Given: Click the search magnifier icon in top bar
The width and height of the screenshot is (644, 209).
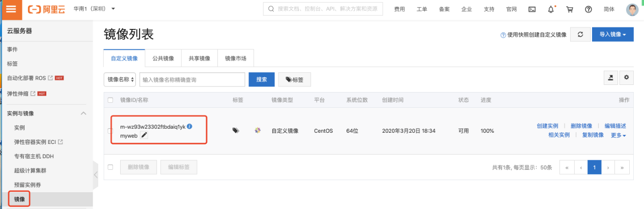Looking at the screenshot, I should tap(271, 9).
